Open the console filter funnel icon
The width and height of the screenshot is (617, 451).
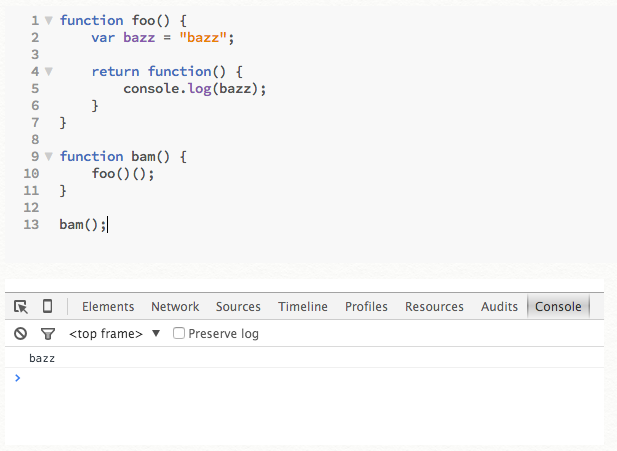(x=48, y=334)
